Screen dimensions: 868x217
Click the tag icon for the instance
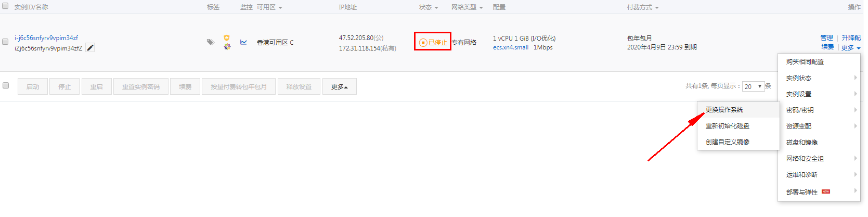click(210, 42)
